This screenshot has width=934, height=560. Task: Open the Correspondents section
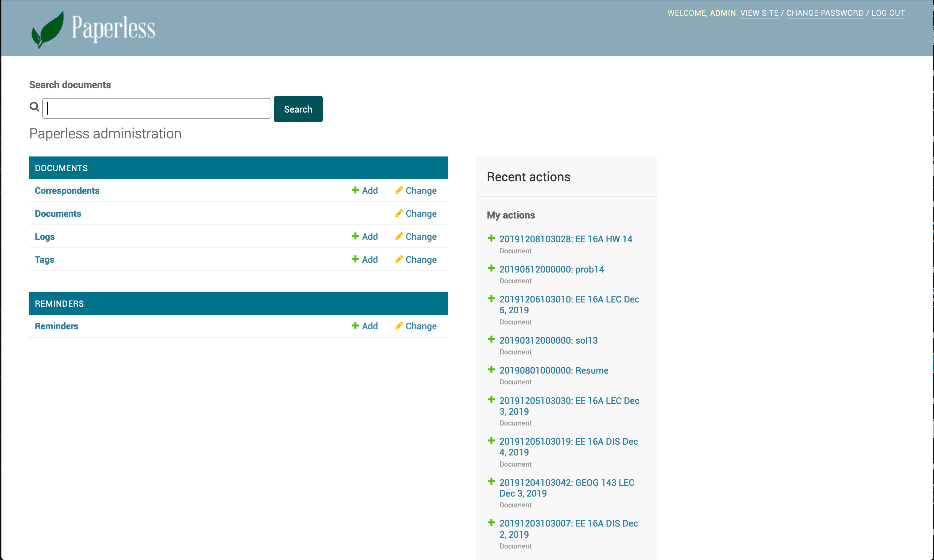[67, 191]
